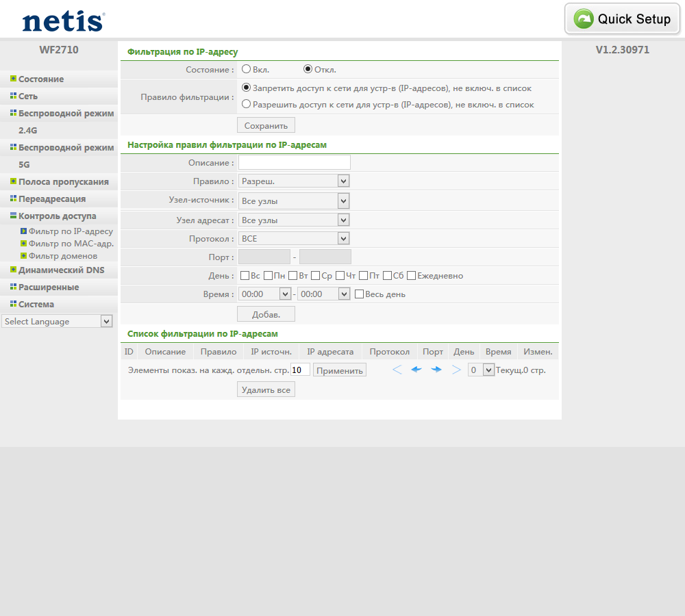Image resolution: width=685 pixels, height=616 pixels.
Task: Open the page number dropdown
Action: 481,370
